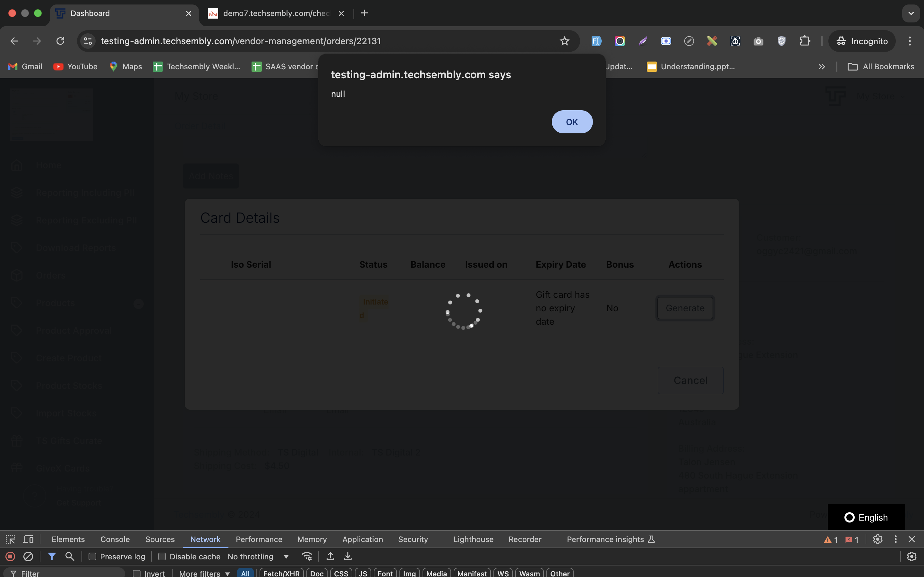Tick the Invert filter checkbox
Screen dimensions: 924x577
coord(137,573)
